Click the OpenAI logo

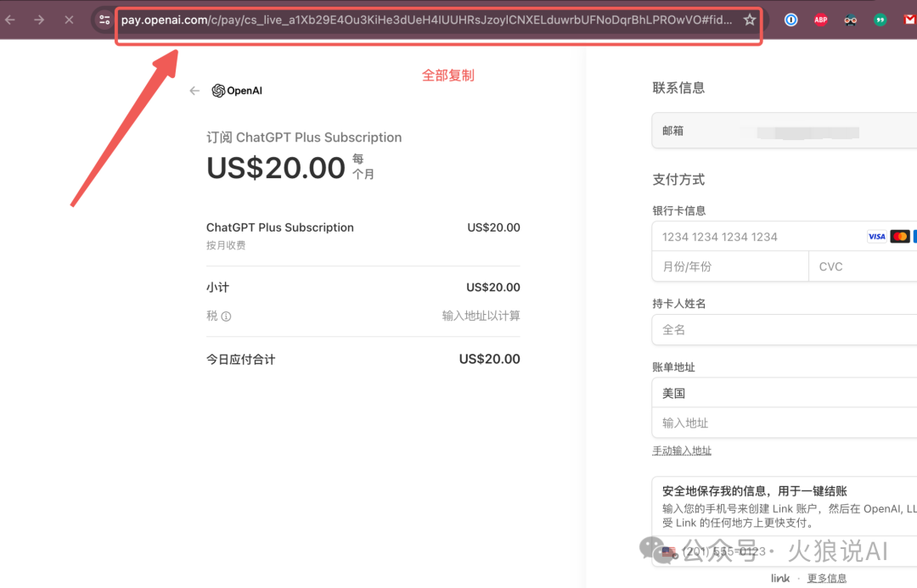(x=237, y=91)
